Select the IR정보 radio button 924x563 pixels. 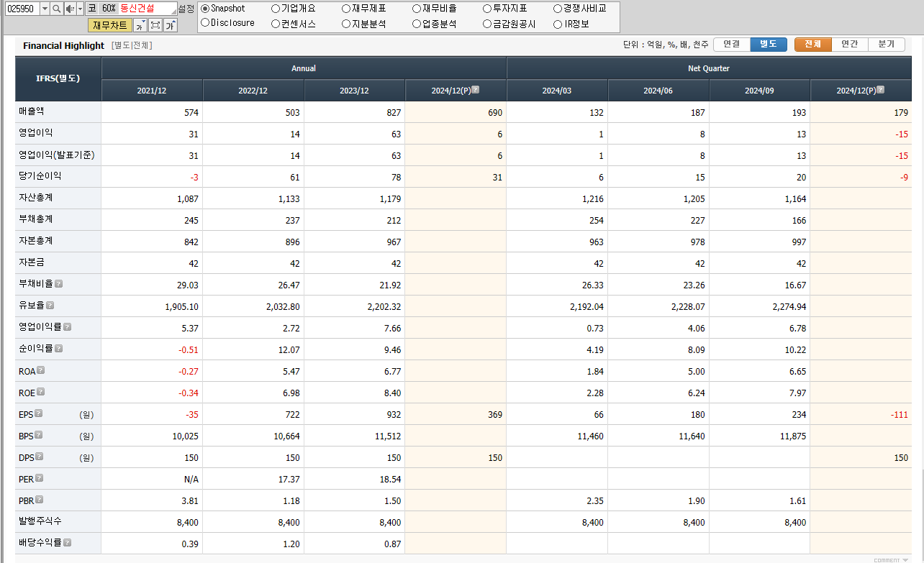pyautogui.click(x=558, y=23)
